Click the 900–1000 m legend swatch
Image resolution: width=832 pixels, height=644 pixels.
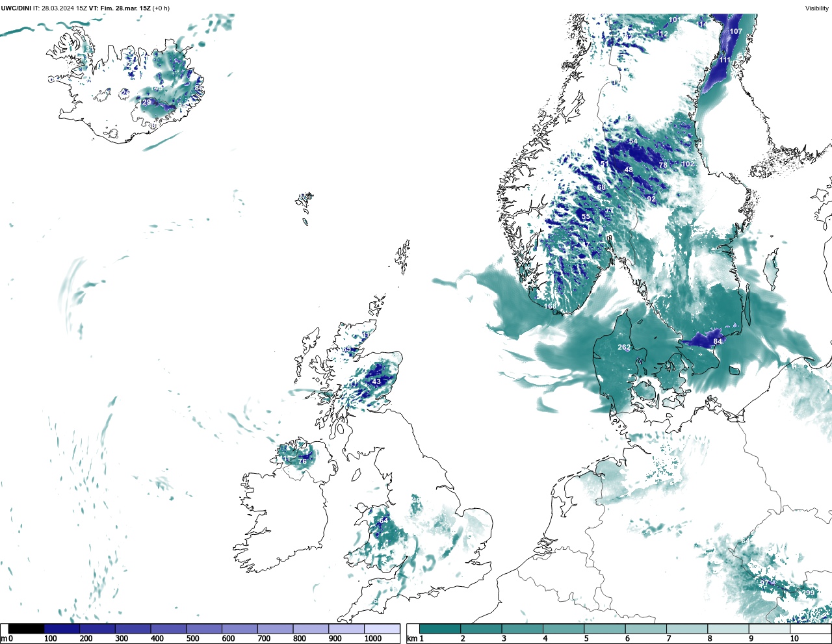[346, 629]
